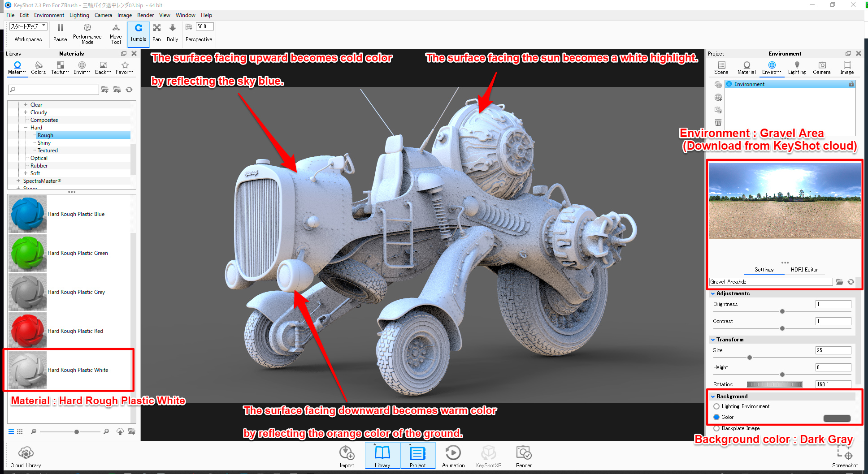Open the Project Lighting tab

(797, 68)
